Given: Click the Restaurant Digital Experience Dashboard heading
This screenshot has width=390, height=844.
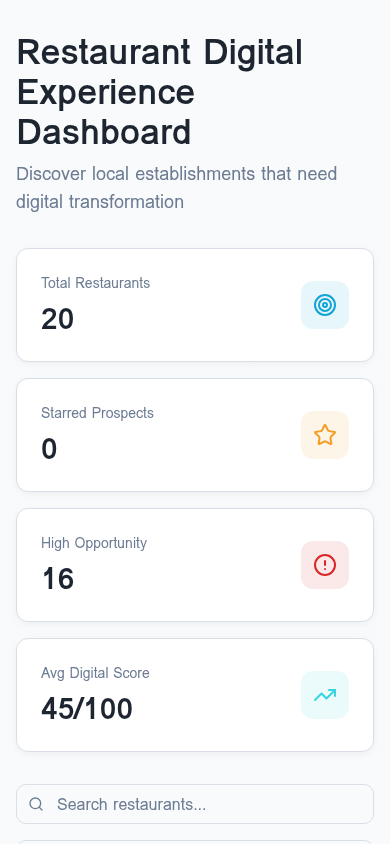Looking at the screenshot, I should click(x=160, y=92).
